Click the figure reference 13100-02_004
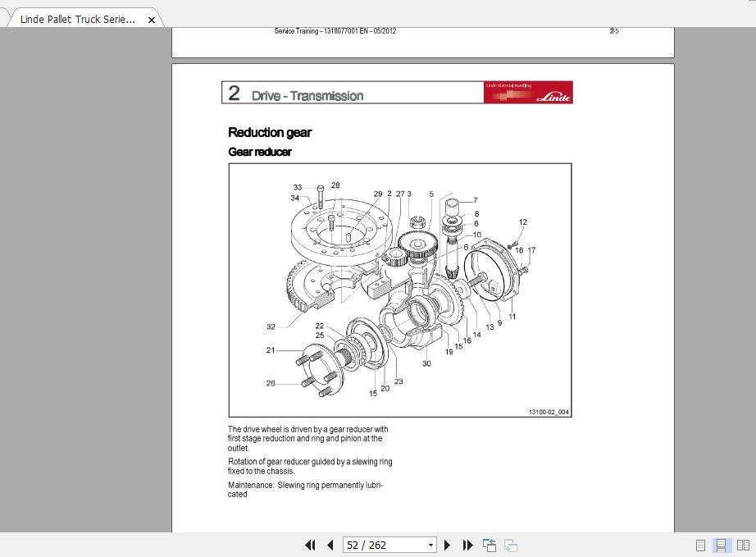Viewport: 756px width, 557px height. tap(549, 412)
